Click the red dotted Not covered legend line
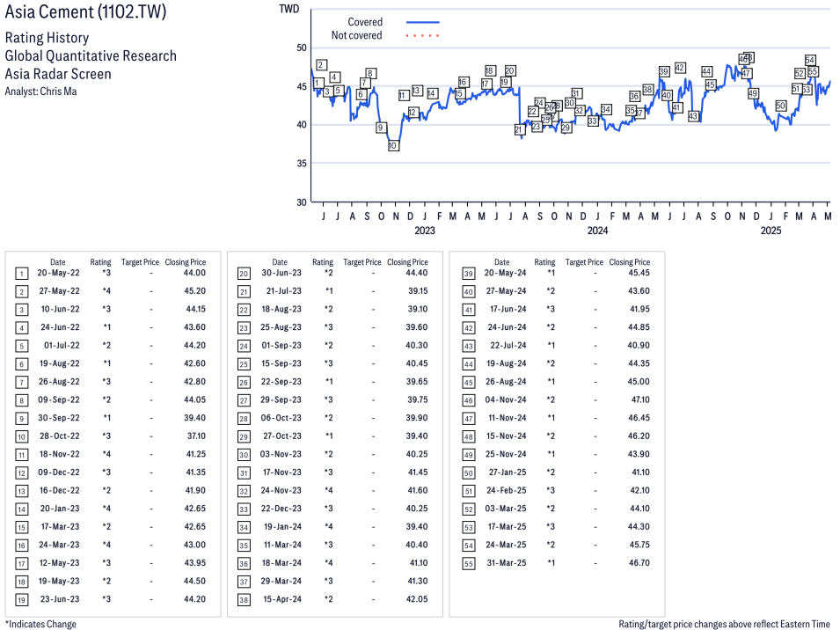The image size is (840, 630). coord(423,36)
